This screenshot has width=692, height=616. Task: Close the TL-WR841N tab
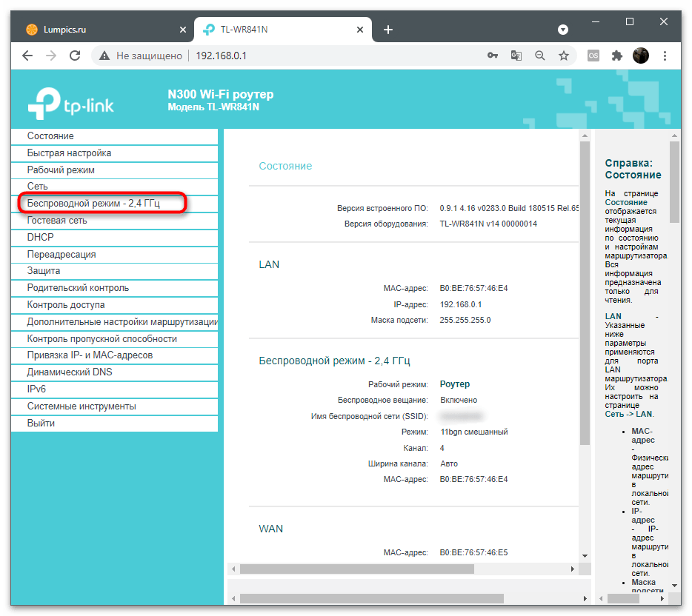(360, 30)
